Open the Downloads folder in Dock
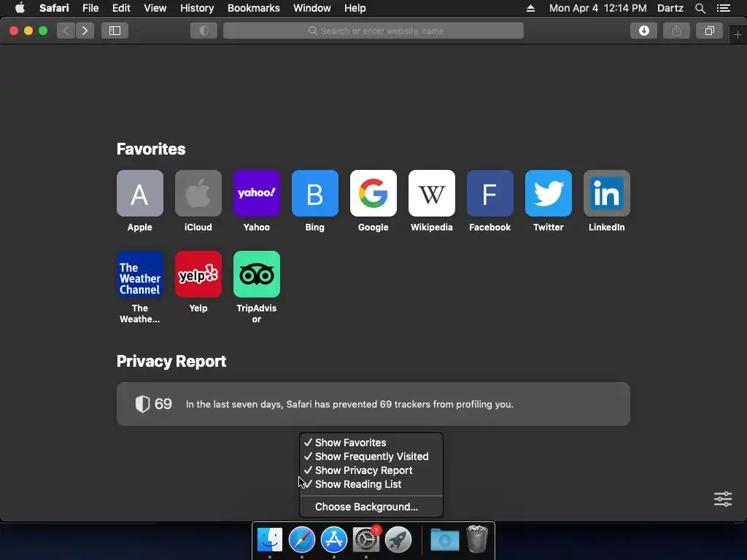 click(444, 540)
